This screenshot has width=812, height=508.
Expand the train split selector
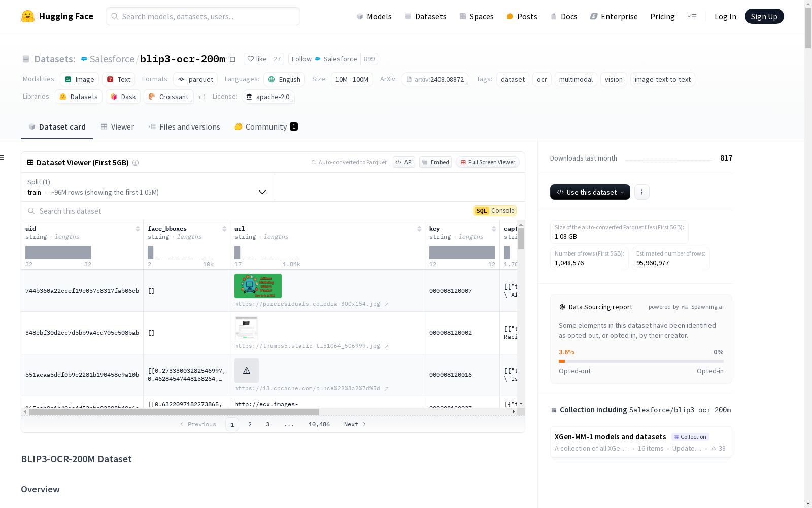(x=147, y=187)
